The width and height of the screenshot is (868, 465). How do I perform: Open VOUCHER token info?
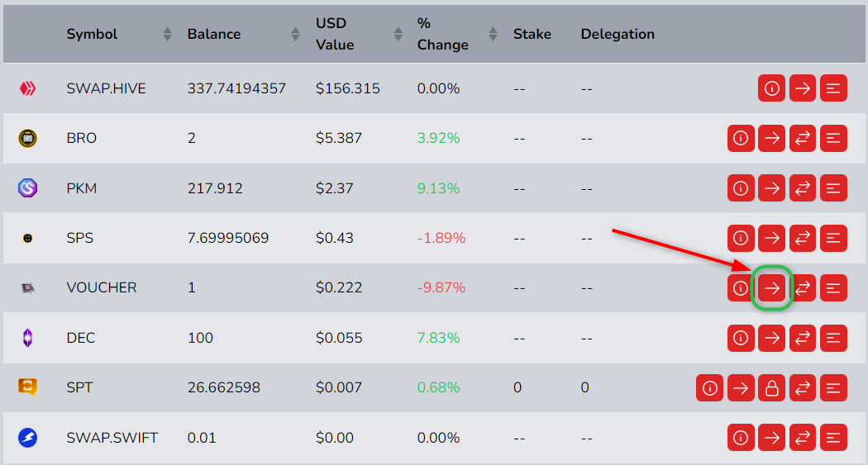pyautogui.click(x=741, y=288)
